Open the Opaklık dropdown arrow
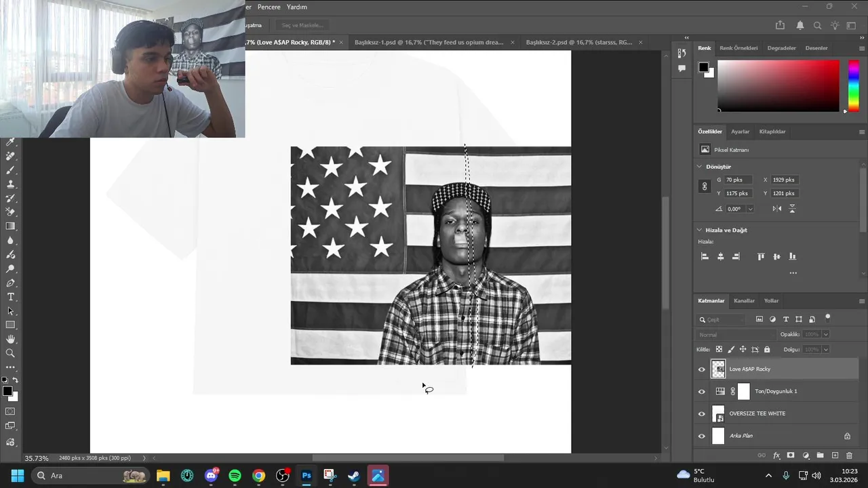868x488 pixels. (825, 334)
